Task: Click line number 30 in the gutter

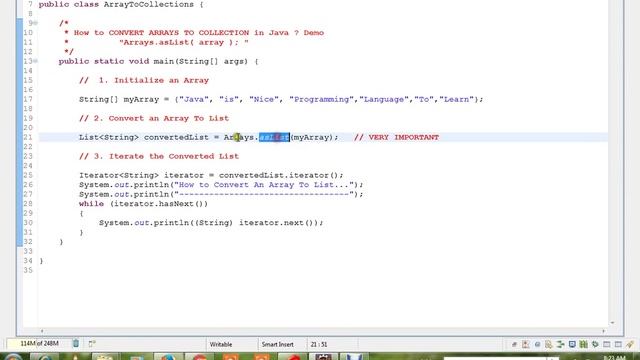Action: coord(28,222)
